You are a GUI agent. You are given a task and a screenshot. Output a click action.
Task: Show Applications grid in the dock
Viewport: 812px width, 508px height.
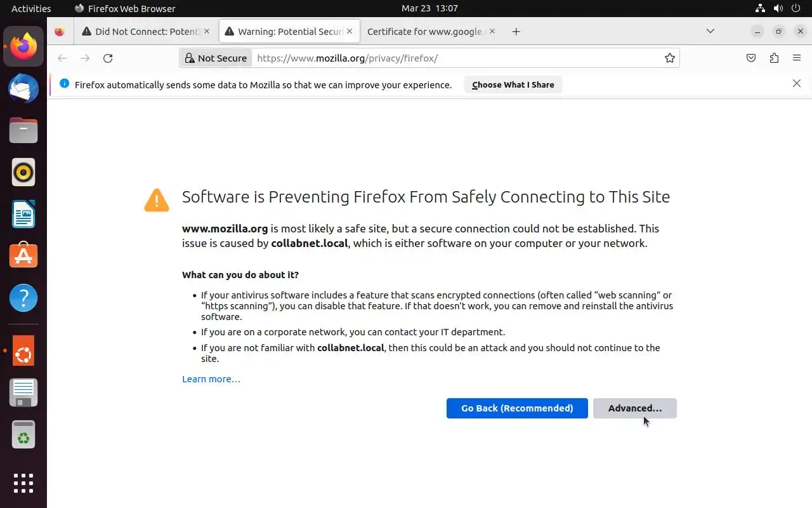(23, 483)
